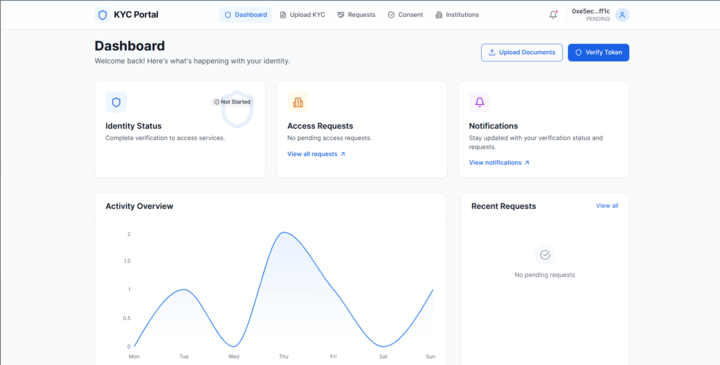Image resolution: width=720 pixels, height=365 pixels.
Task: Follow the View all requests link
Action: click(316, 154)
